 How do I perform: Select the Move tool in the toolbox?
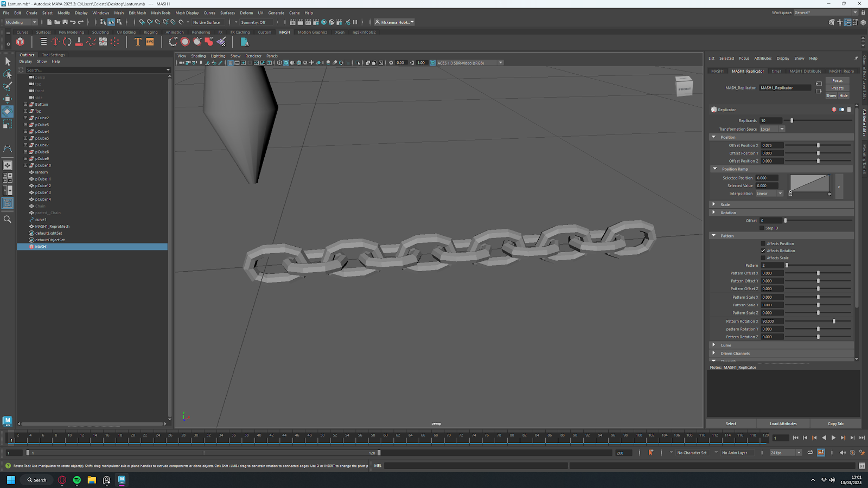[8, 99]
